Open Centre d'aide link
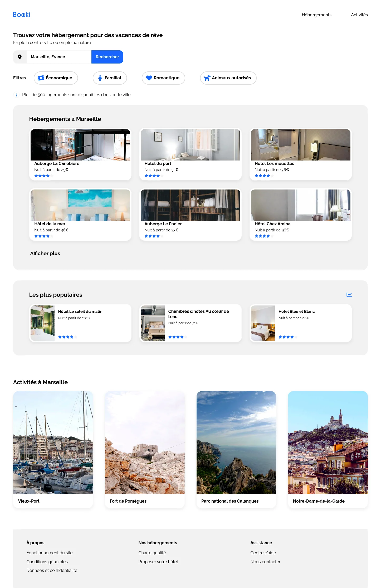 pyautogui.click(x=263, y=553)
